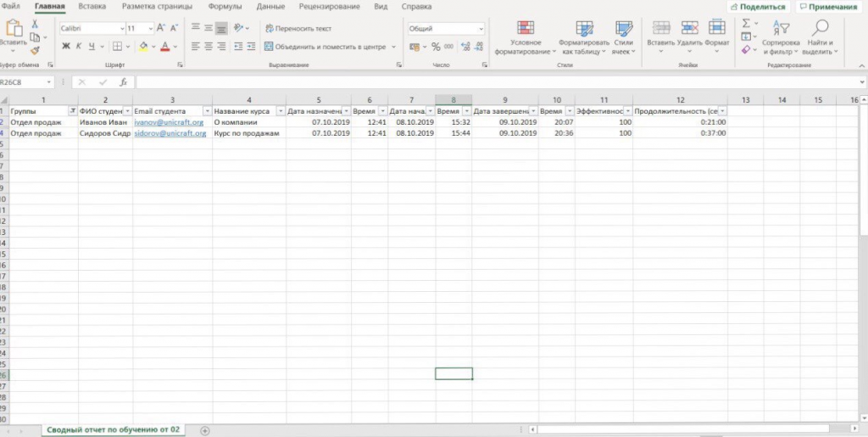Screen dimensions: 868x437
Task: Expand the Name Box dropdown arrow
Action: pyautogui.click(x=49, y=82)
